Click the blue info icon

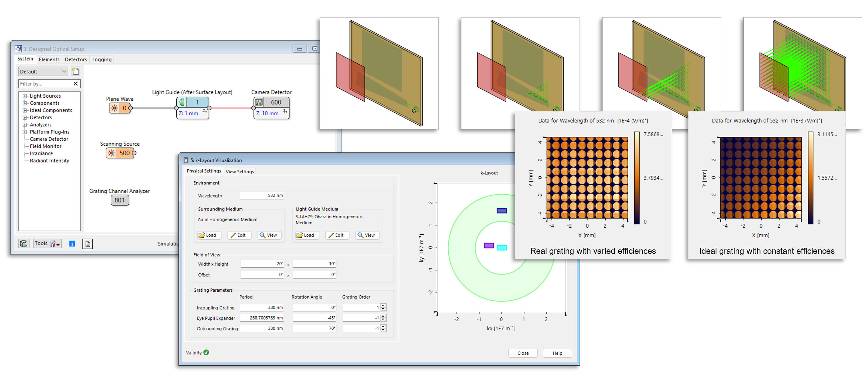pyautogui.click(x=72, y=244)
